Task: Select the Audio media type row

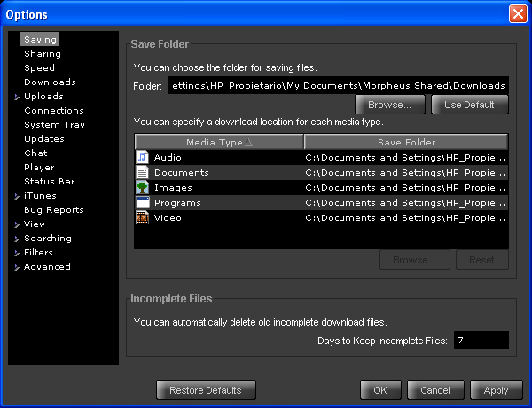Action: (x=321, y=157)
